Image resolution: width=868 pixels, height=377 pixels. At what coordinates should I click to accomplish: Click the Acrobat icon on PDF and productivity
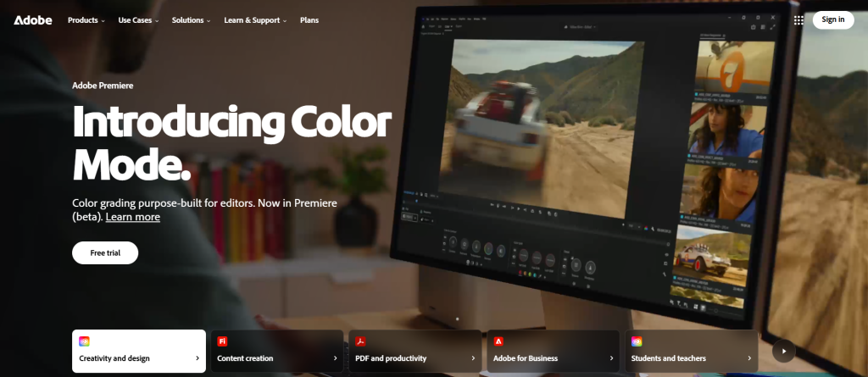360,341
